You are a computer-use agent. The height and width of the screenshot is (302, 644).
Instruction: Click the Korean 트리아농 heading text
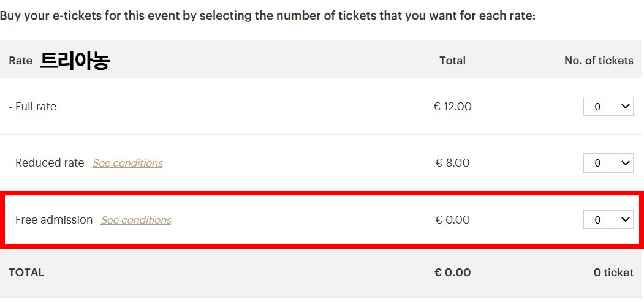(x=75, y=61)
